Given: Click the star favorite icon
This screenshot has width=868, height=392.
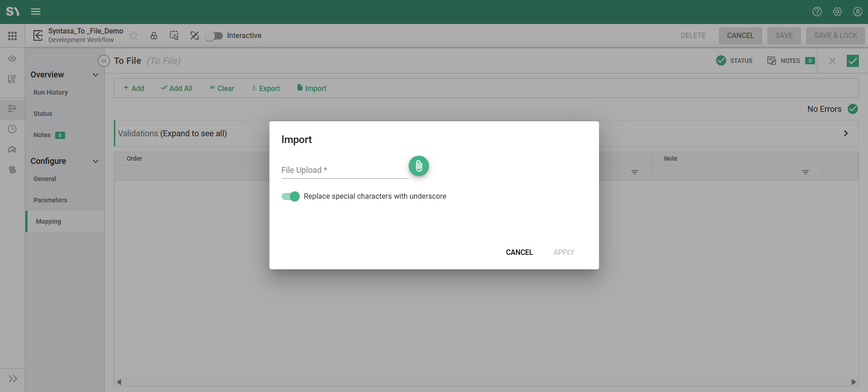Looking at the screenshot, I should pyautogui.click(x=134, y=35).
